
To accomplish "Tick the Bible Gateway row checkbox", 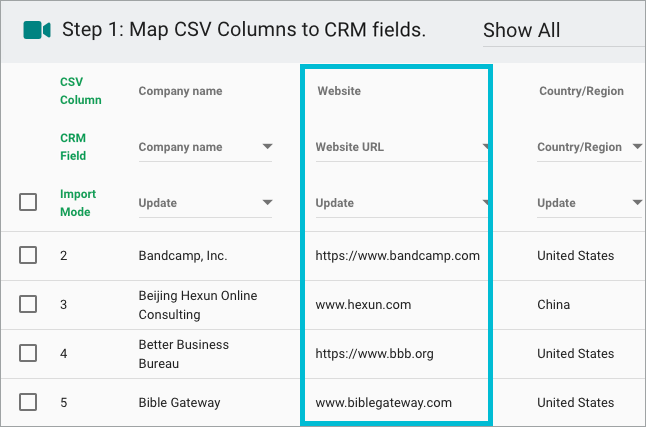I will coord(28,402).
